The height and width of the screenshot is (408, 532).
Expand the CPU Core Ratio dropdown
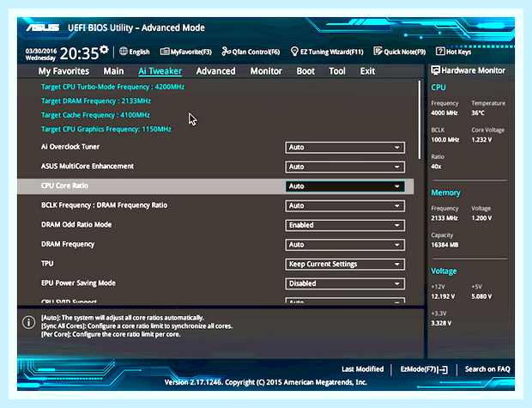pos(345,186)
